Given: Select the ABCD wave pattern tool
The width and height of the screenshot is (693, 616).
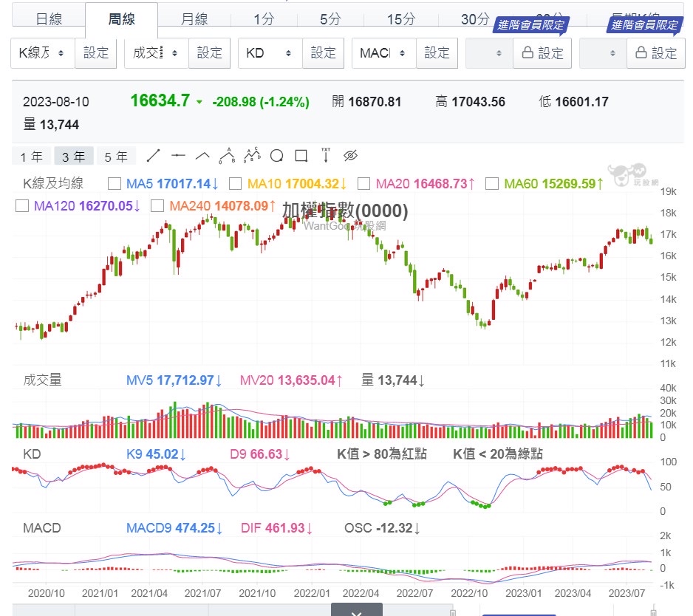Looking at the screenshot, I should [x=252, y=155].
